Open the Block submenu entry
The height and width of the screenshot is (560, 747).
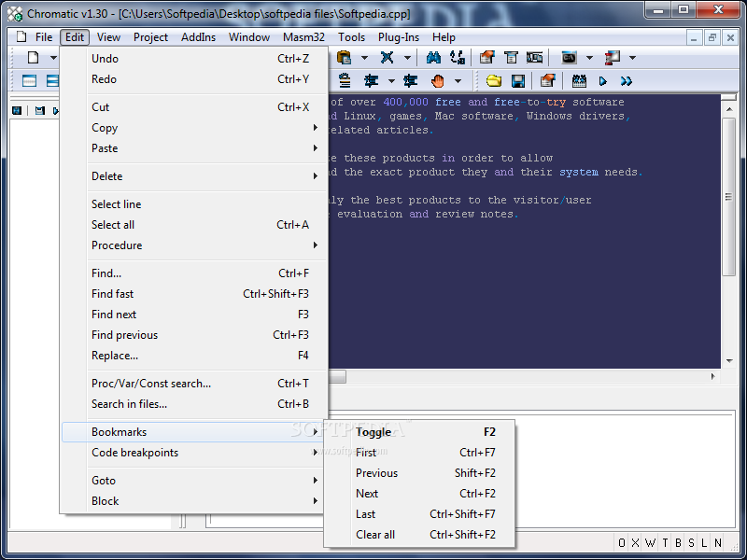[194, 501]
